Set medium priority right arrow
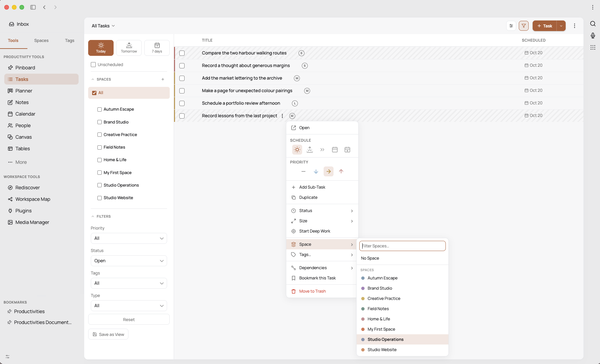The height and width of the screenshot is (364, 600). [329, 171]
